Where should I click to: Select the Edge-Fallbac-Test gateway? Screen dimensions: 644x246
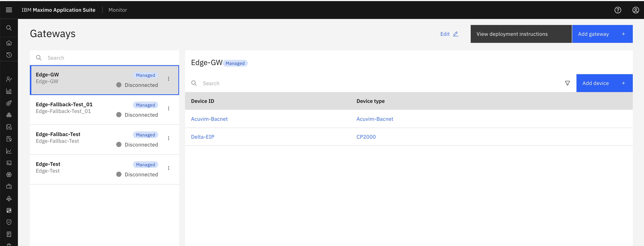tap(104, 140)
